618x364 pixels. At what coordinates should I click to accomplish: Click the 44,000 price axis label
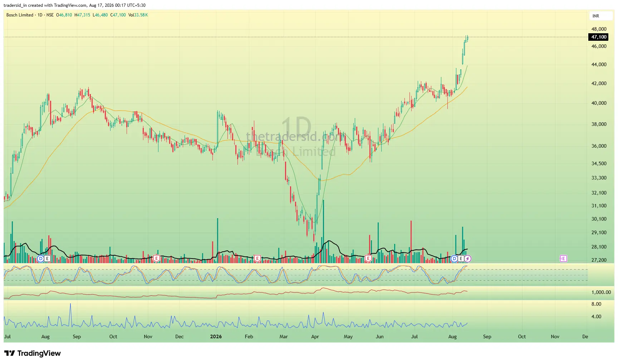[x=599, y=64]
